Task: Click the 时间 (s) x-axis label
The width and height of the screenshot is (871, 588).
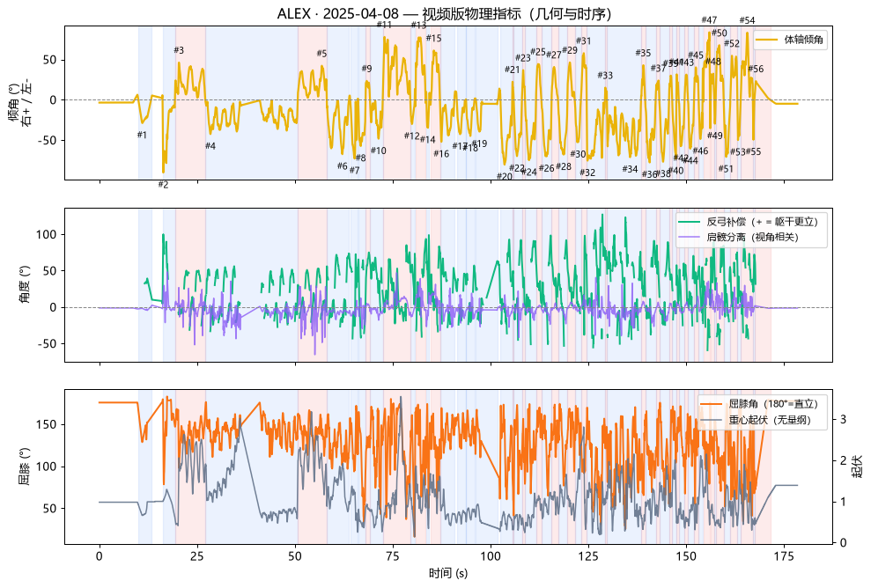Action: coord(448,574)
